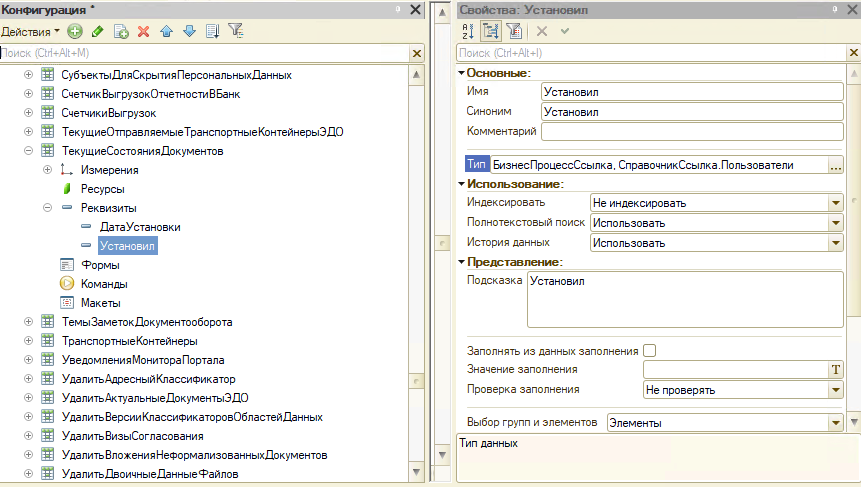Viewport: 861px width, 487px height.
Task: Open the 'Проверка заполнения' dropdown
Action: tap(835, 390)
